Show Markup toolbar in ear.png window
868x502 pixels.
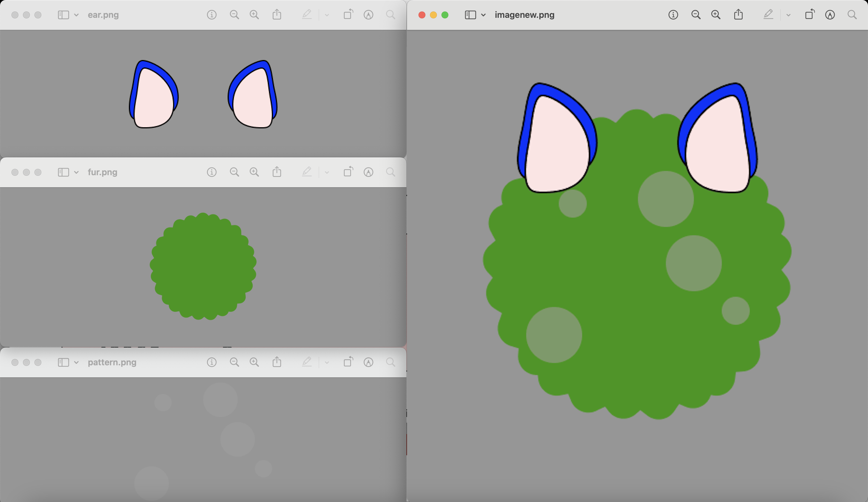click(x=369, y=15)
